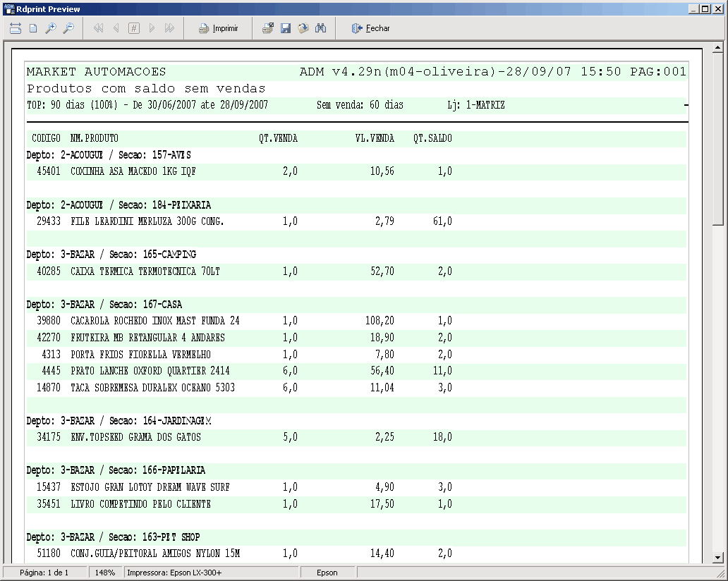This screenshot has width=728, height=581.
Task: Click the VL.VENDA value 52,70
Action: click(x=382, y=271)
